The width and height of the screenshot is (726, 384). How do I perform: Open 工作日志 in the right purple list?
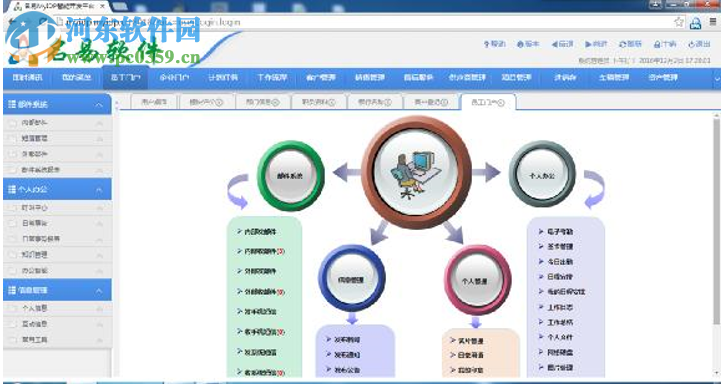click(560, 307)
